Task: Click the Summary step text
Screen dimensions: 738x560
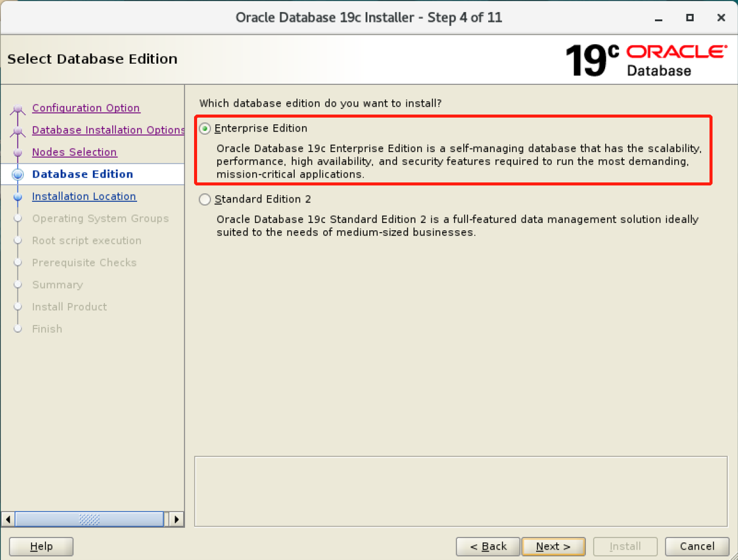Action: click(x=58, y=285)
